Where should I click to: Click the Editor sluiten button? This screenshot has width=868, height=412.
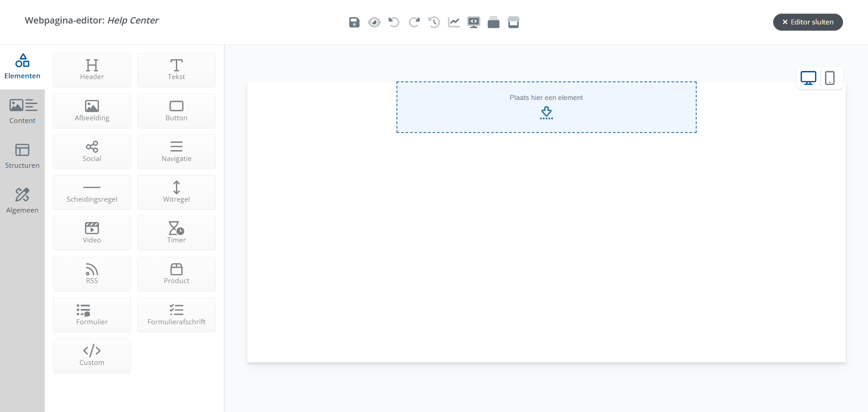click(808, 22)
